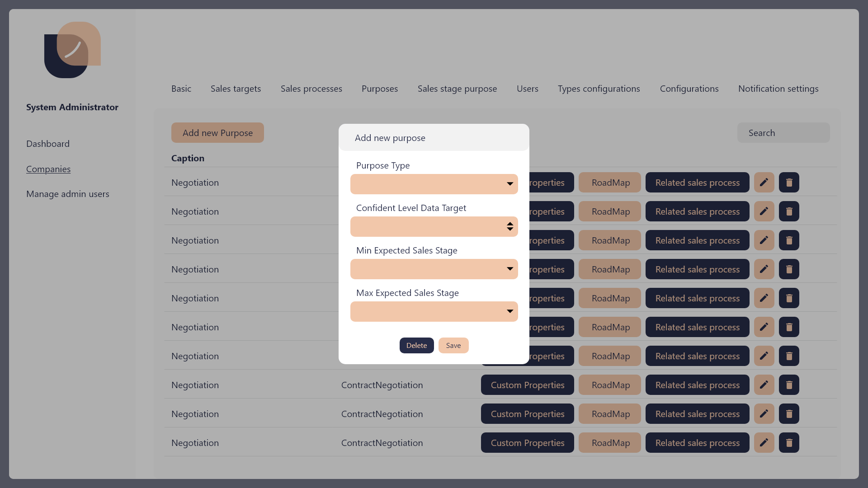Expand the Min Expected Sales Stage dropdown
The height and width of the screenshot is (488, 868).
[x=434, y=269]
